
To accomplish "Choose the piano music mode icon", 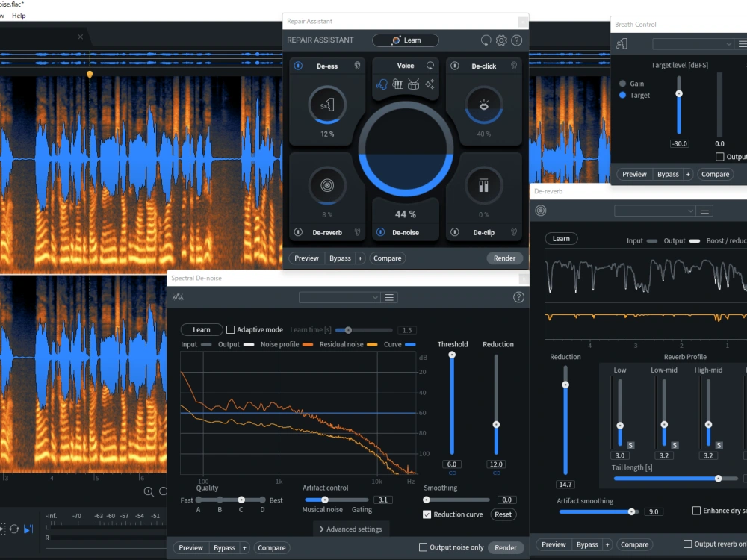I will [x=398, y=84].
